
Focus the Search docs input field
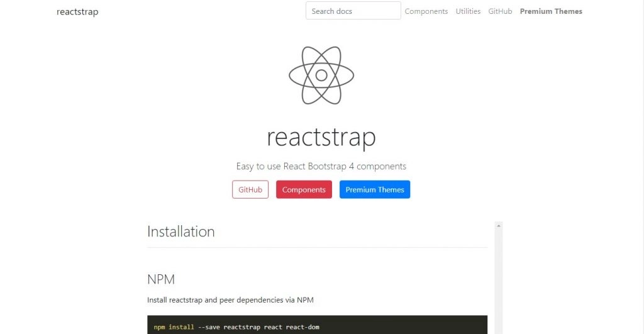pos(353,11)
